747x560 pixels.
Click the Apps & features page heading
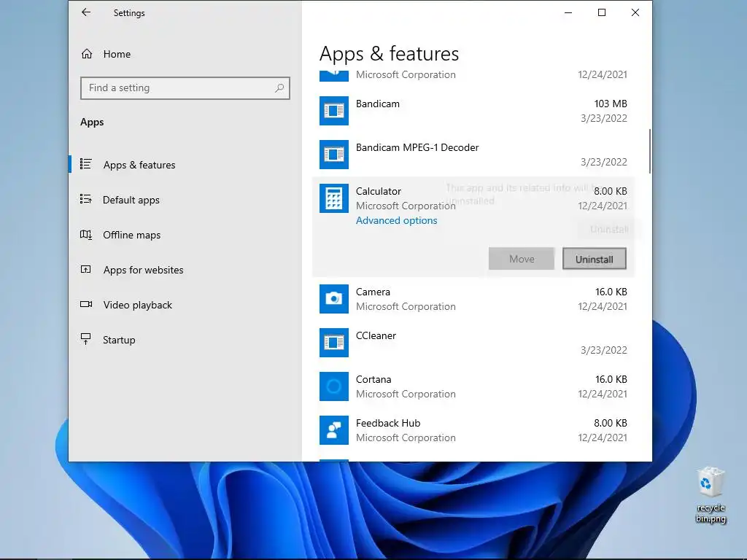[x=390, y=54]
